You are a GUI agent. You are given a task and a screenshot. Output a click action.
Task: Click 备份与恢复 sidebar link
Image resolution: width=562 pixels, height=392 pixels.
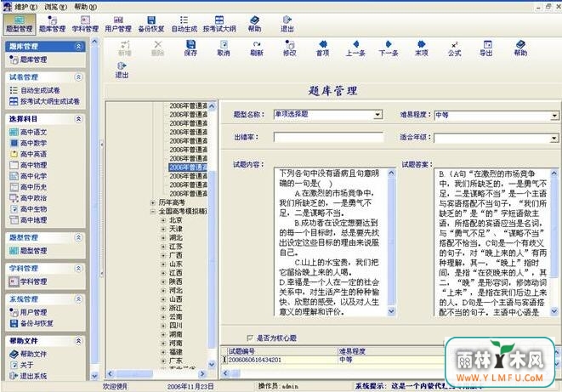(31, 323)
